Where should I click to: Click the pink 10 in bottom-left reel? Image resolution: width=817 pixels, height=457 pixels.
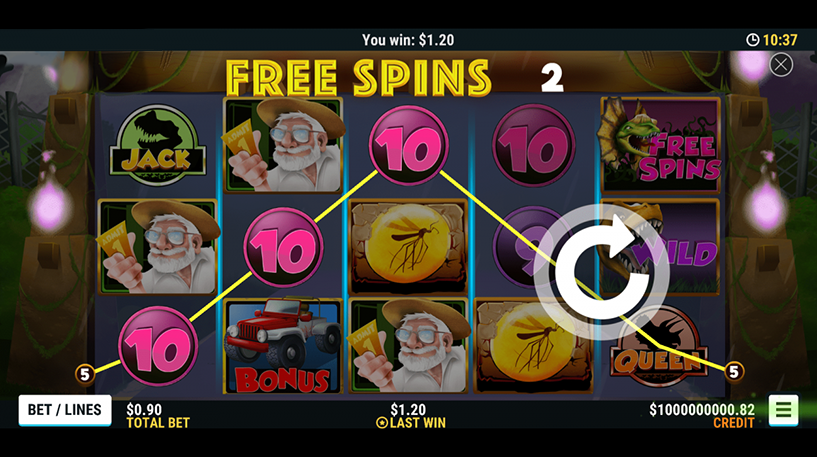point(158,347)
